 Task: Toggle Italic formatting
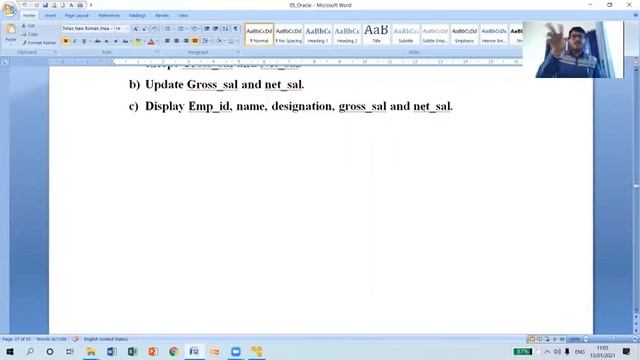[x=75, y=41]
